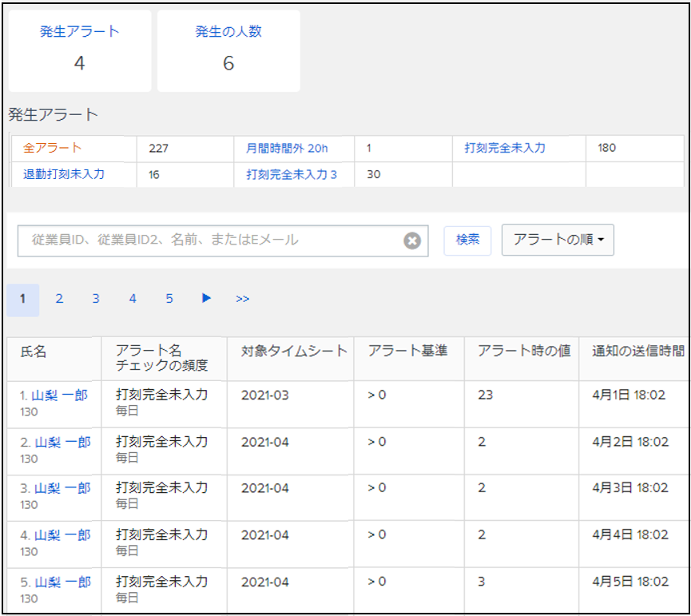The height and width of the screenshot is (616, 691).
Task: Click the 4月4日 18:02 notification time
Action: [x=630, y=535]
